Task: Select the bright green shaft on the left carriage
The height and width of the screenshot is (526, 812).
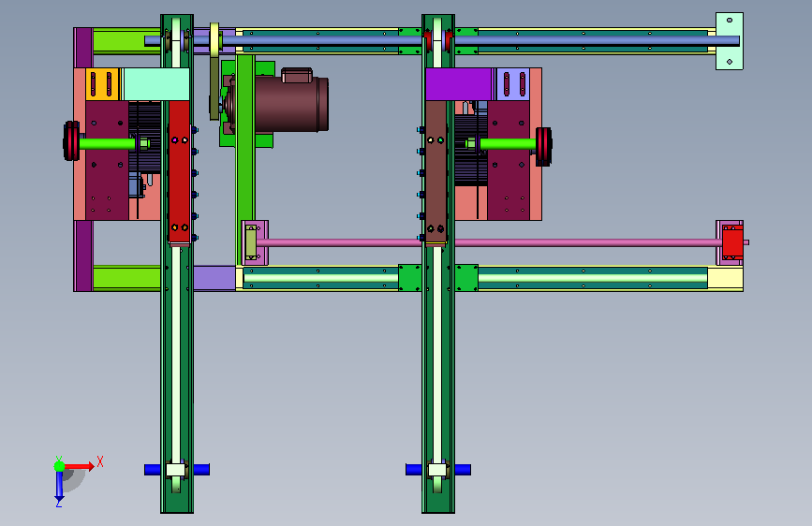Action: click(x=107, y=143)
